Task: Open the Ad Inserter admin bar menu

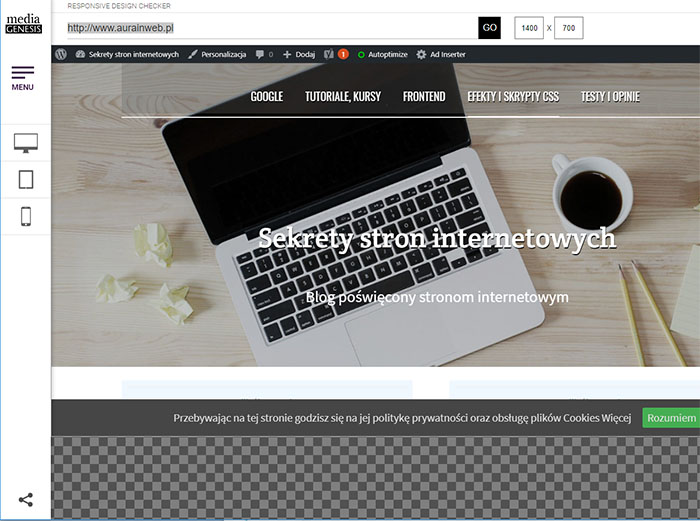Action: pos(448,54)
